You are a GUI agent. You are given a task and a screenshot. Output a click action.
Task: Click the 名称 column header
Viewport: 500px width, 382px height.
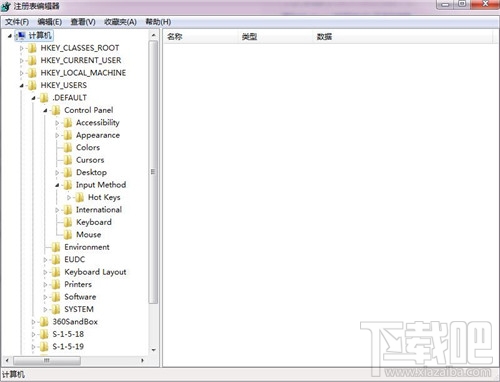(x=201, y=37)
